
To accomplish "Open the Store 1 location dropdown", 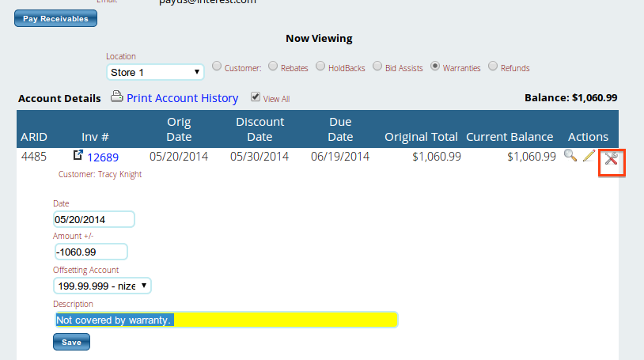I will click(155, 73).
